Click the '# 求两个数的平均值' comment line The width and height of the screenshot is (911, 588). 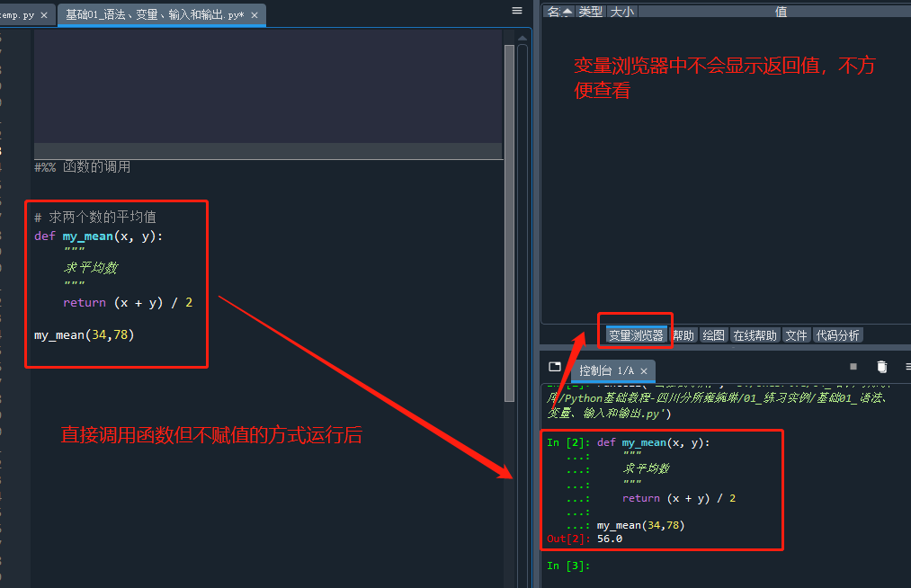click(95, 218)
